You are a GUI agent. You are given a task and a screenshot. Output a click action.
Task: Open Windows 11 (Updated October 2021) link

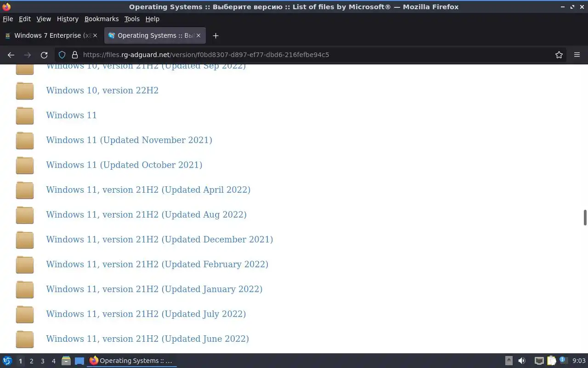coord(124,165)
